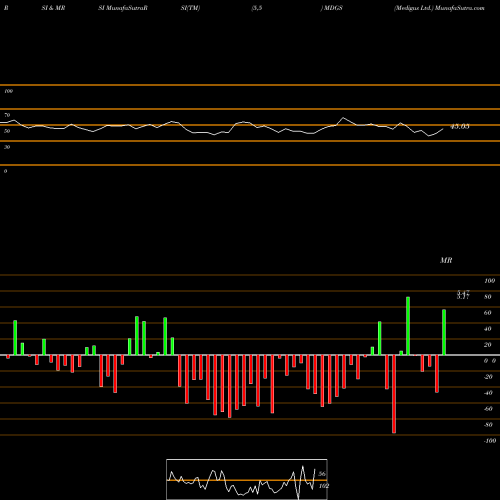Click the RSI axis label 70
This screenshot has height=500, width=500.
(7, 115)
